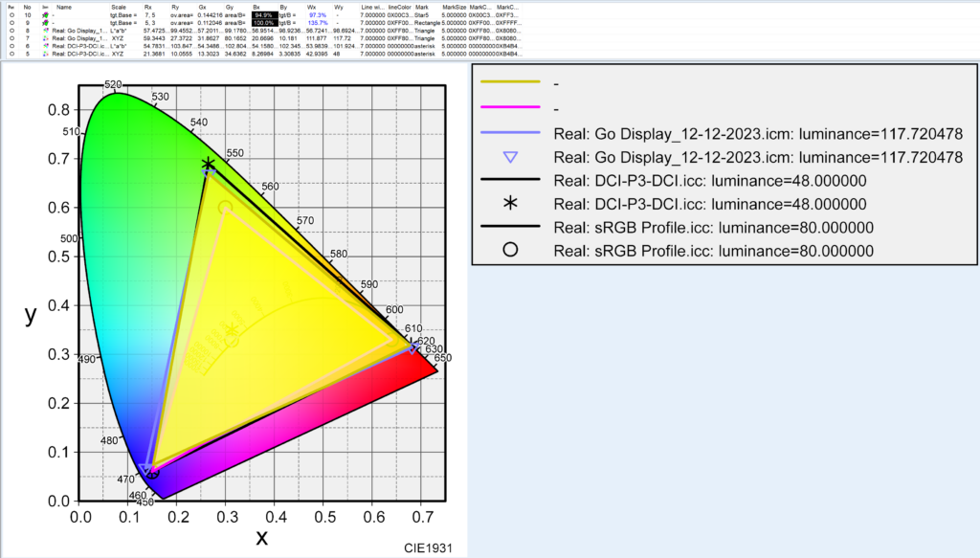Click the 0.112046 ov.area value
The image size is (980, 558).
click(x=210, y=23)
